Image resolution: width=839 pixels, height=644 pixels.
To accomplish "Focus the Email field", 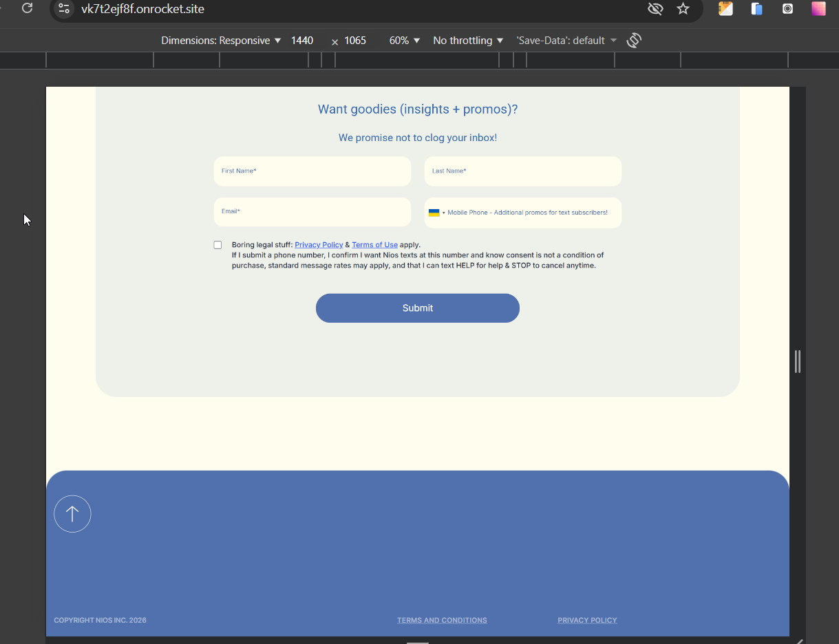I will click(x=312, y=213).
